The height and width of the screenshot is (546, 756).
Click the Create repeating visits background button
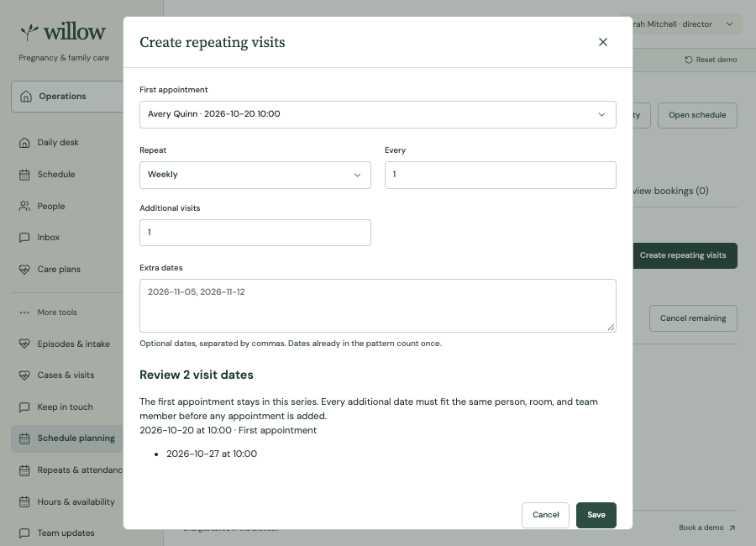point(685,255)
